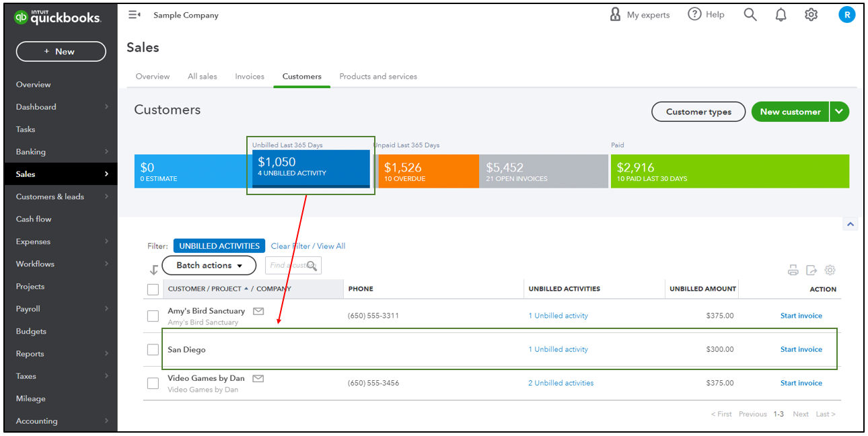
Task: Click the gray $5,452 Open invoices bar
Action: (x=544, y=171)
